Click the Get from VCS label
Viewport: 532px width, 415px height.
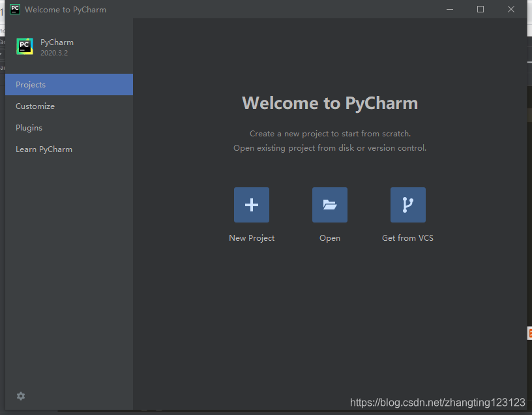(x=408, y=238)
